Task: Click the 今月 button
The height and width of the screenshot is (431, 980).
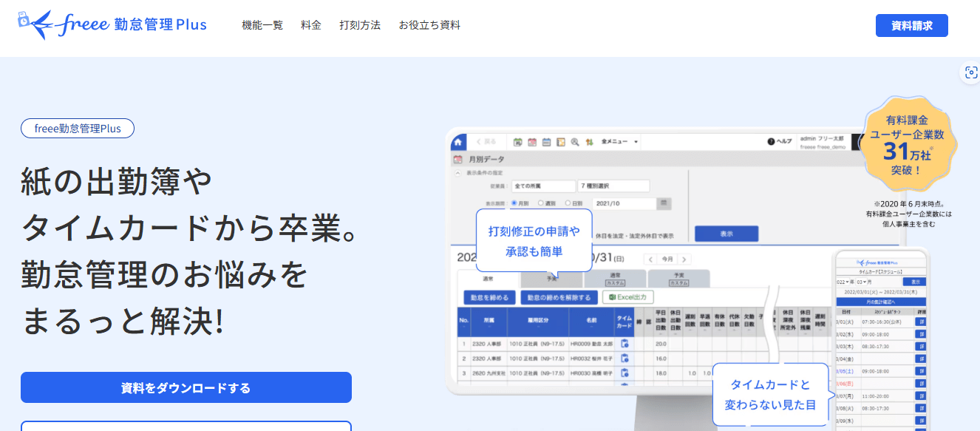Action: coord(667,259)
